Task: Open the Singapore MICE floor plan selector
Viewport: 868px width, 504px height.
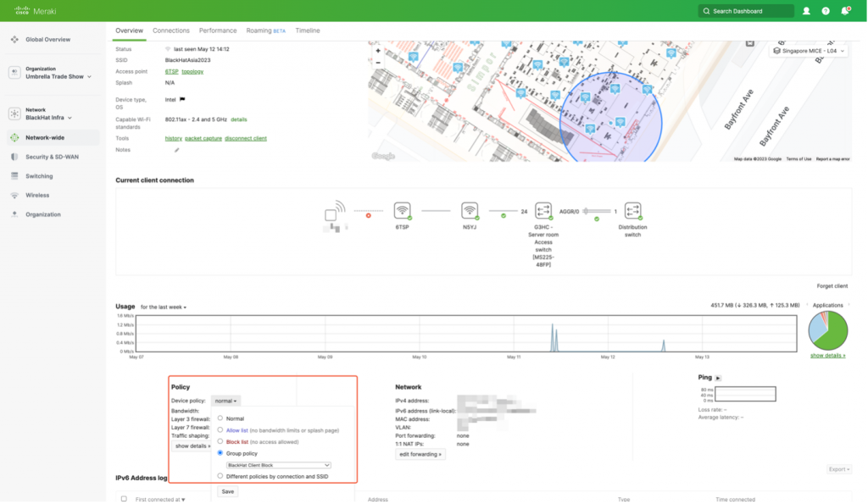Action: [x=810, y=51]
